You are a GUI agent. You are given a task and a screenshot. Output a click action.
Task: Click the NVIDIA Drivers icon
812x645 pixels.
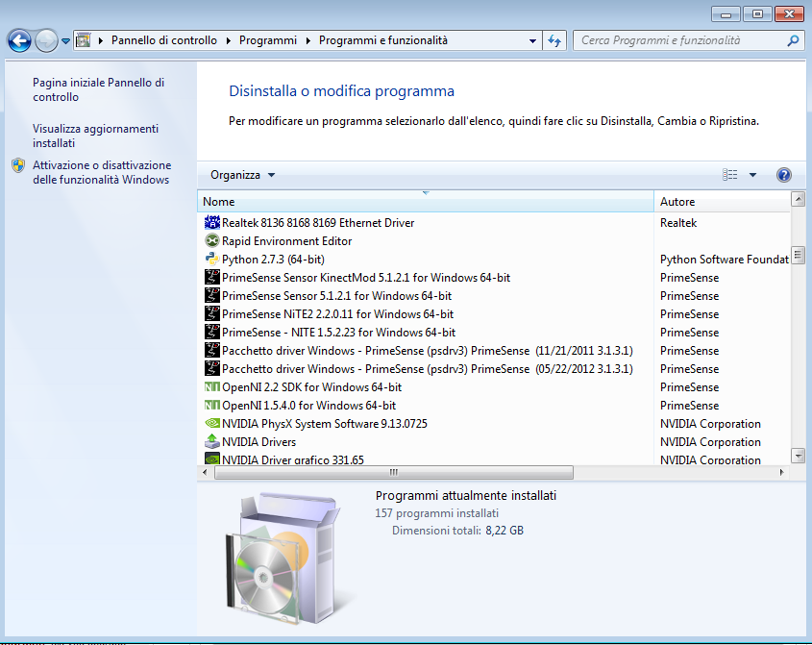tap(212, 441)
